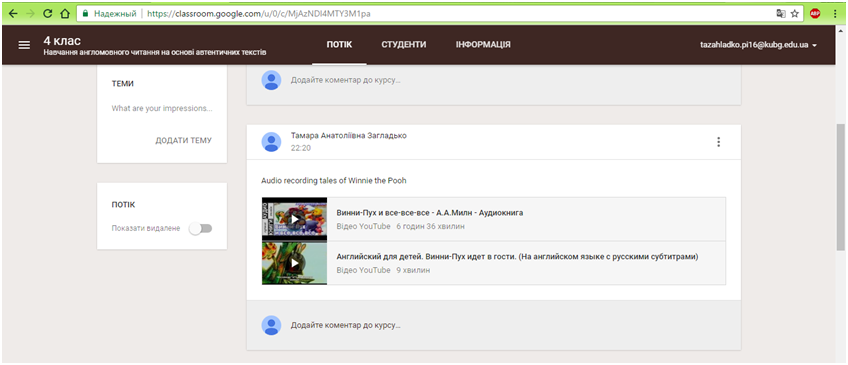
Task: Click the browser address bar URL
Action: 260,14
